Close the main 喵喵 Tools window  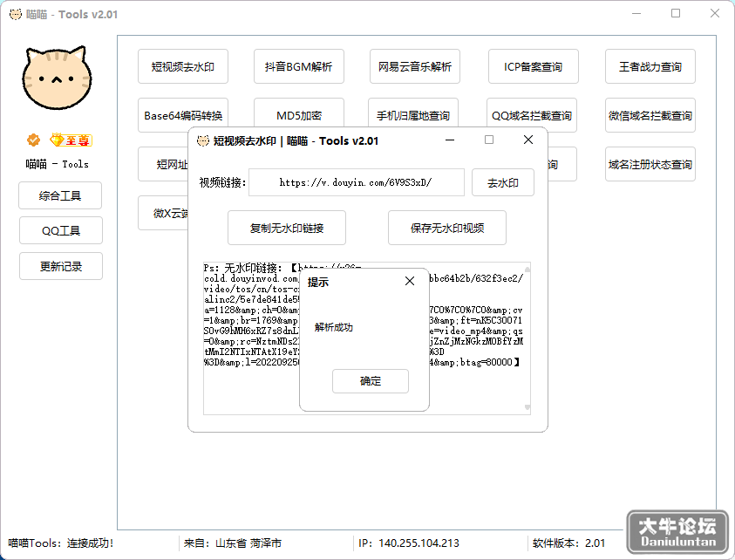pos(715,14)
